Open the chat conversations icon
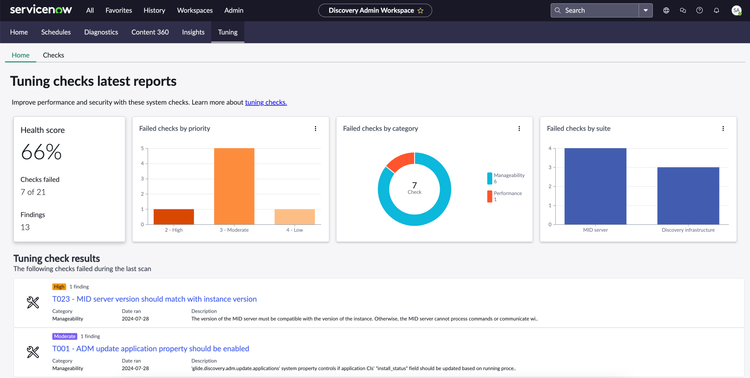Screen dimensions: 750x378 point(683,11)
